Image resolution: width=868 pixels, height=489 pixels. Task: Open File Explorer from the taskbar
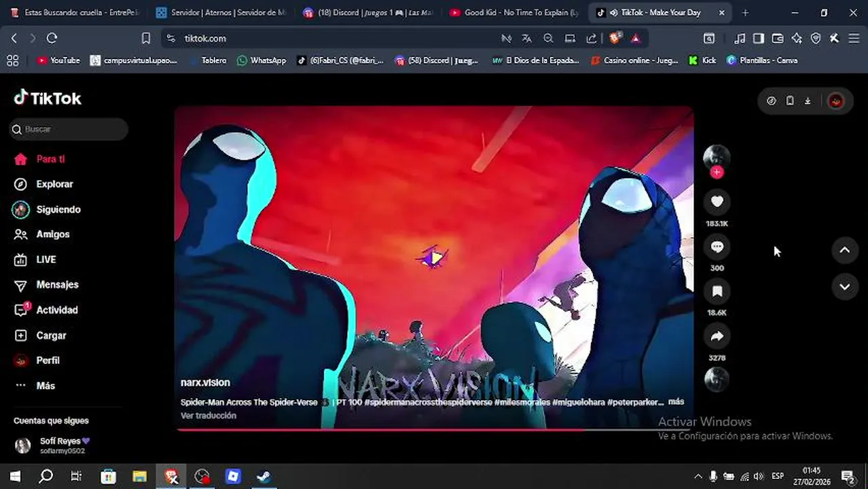tap(139, 477)
